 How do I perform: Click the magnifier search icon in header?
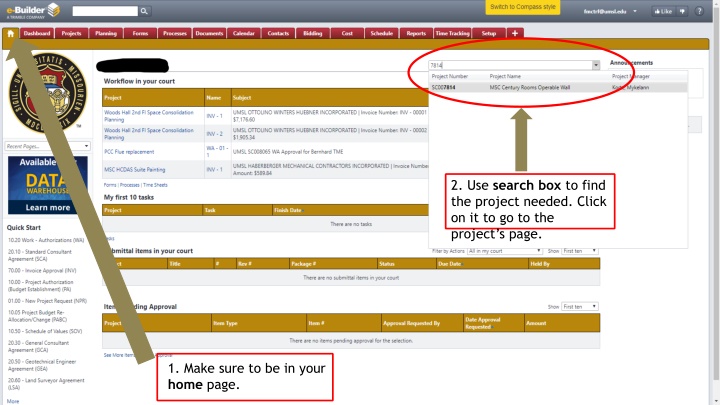coord(145,11)
